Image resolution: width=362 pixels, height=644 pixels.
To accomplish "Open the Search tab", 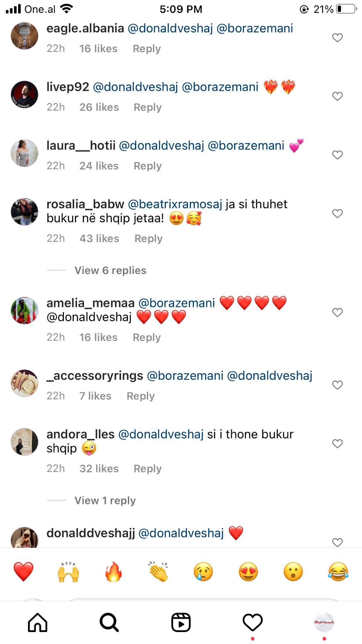I will point(109,622).
